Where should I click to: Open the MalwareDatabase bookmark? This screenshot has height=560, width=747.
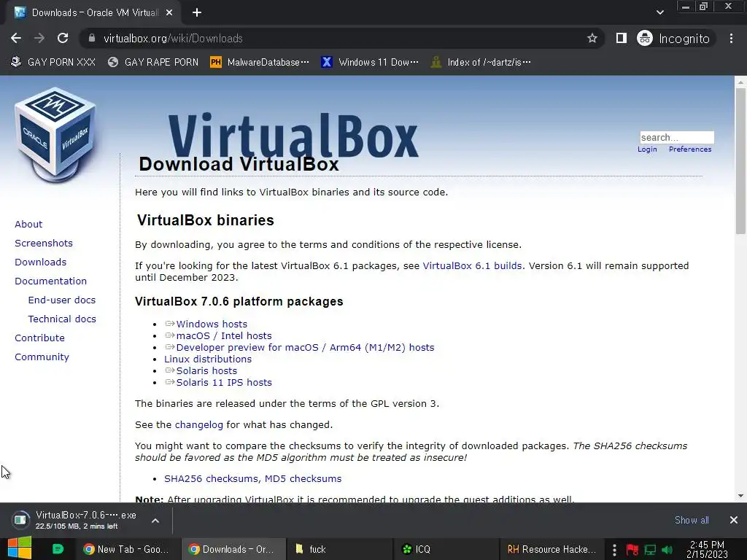pyautogui.click(x=260, y=62)
